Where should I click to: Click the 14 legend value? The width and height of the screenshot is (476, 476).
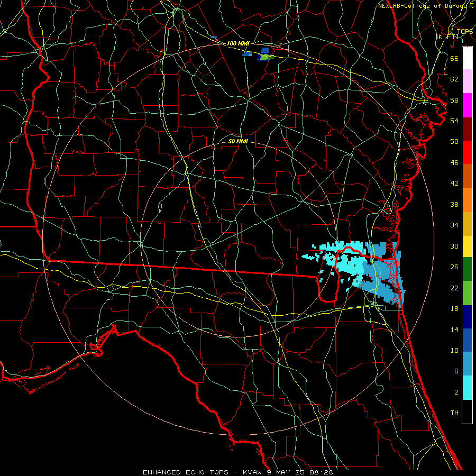[454, 329]
